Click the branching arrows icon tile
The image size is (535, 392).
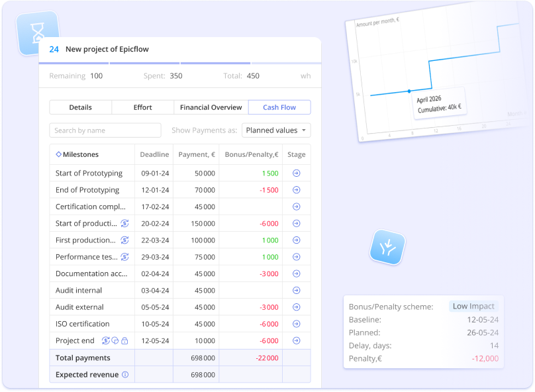[387, 248]
